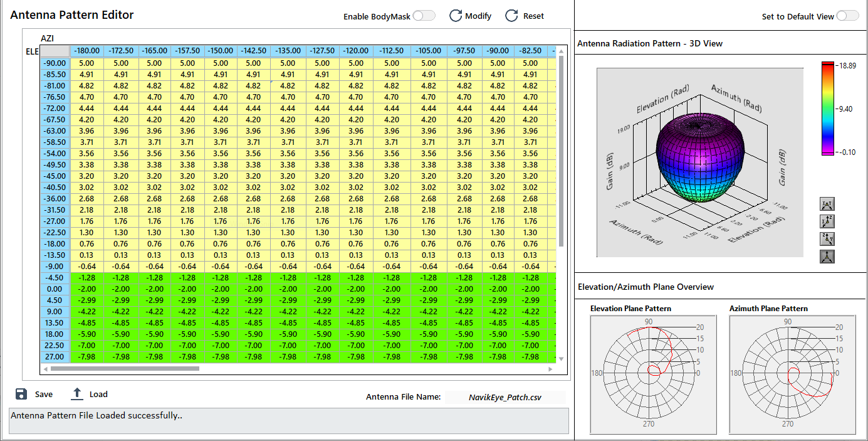The width and height of the screenshot is (868, 441).
Task: Select the grey corner cell of the table
Action: [x=55, y=51]
